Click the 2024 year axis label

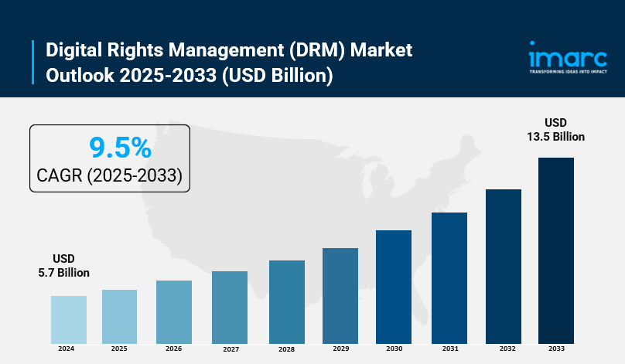click(66, 349)
